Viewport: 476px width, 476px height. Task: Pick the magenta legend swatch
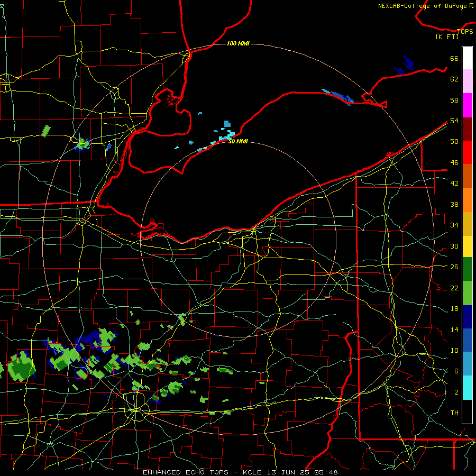pos(467,105)
